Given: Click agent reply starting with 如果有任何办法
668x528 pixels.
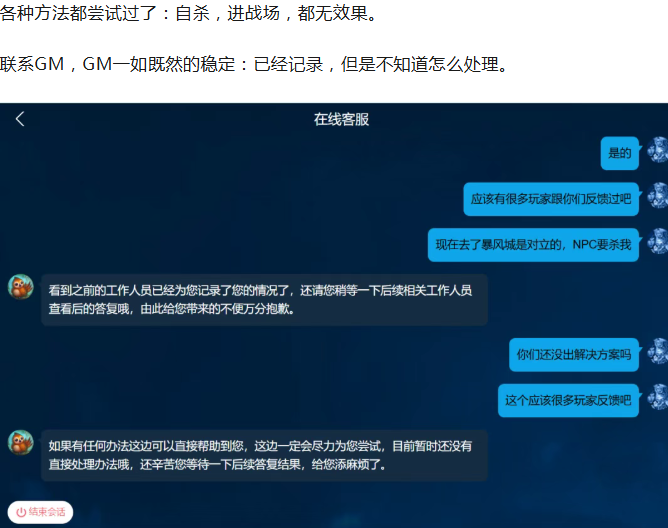Looking at the screenshot, I should point(262,455).
